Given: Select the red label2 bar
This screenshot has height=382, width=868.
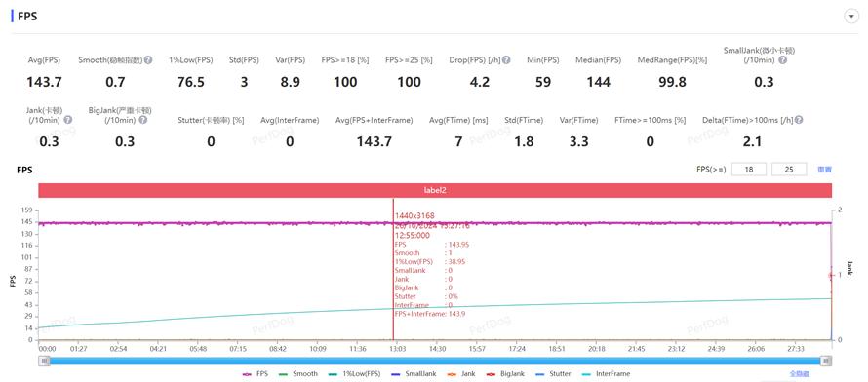Looking at the screenshot, I should (435, 190).
